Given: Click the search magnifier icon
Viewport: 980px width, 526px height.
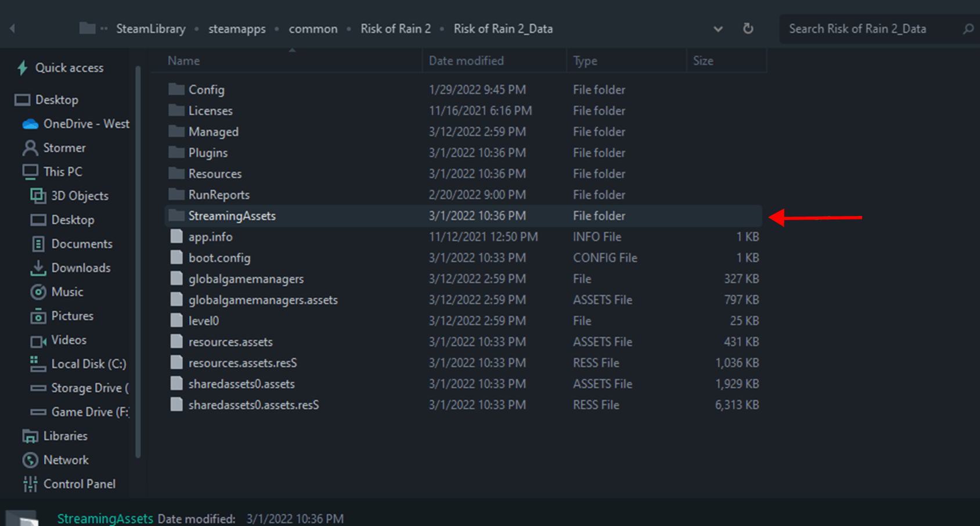Looking at the screenshot, I should (x=968, y=28).
